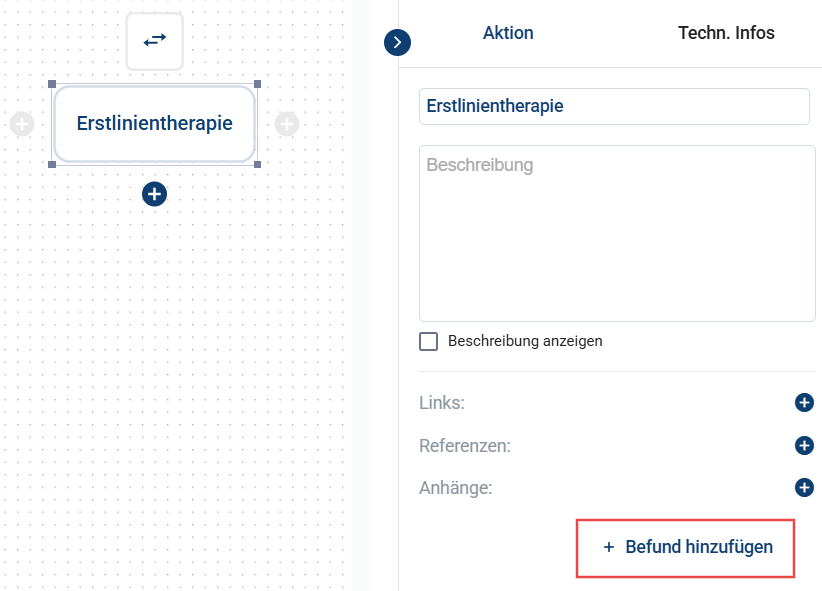This screenshot has width=822, height=591.
Task: Enable the Beschreibung anzeigen checkbox
Action: click(x=429, y=341)
